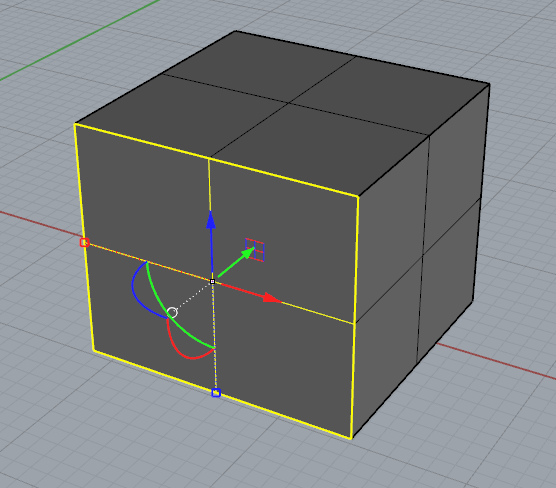Click the red X-axis line right of cube
Image resolution: width=556 pixels, height=488 pixels.
point(496,361)
